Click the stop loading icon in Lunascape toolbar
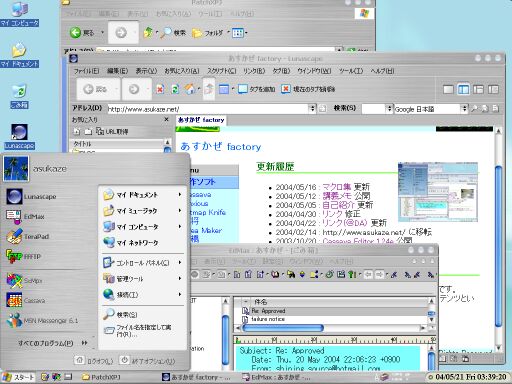Viewport: 512px width, 384px height. pos(160,89)
